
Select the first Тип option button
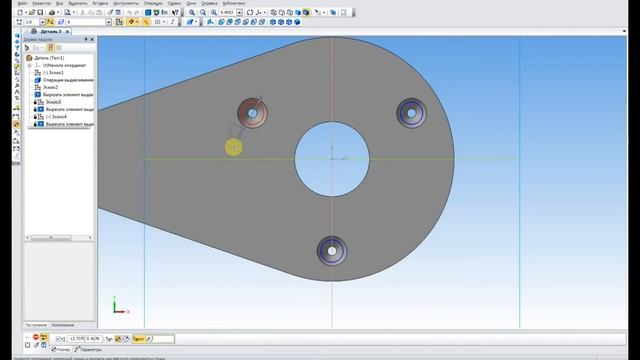coord(118,339)
